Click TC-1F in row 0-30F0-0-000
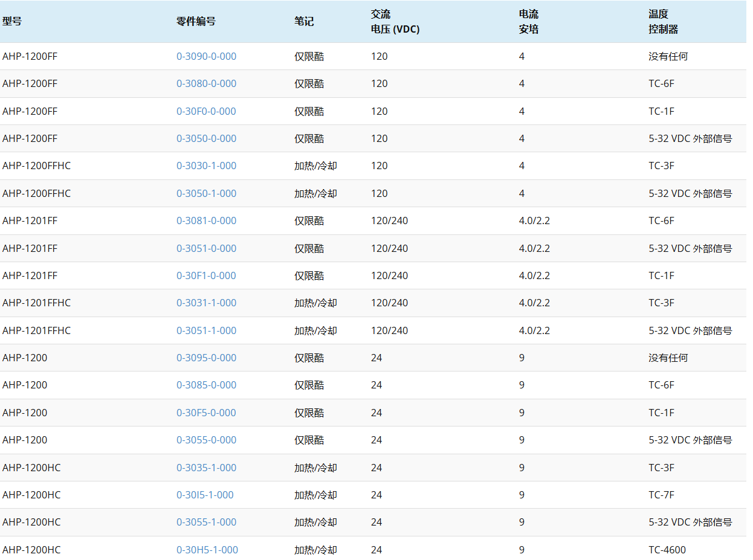The image size is (753, 560). 662,111
